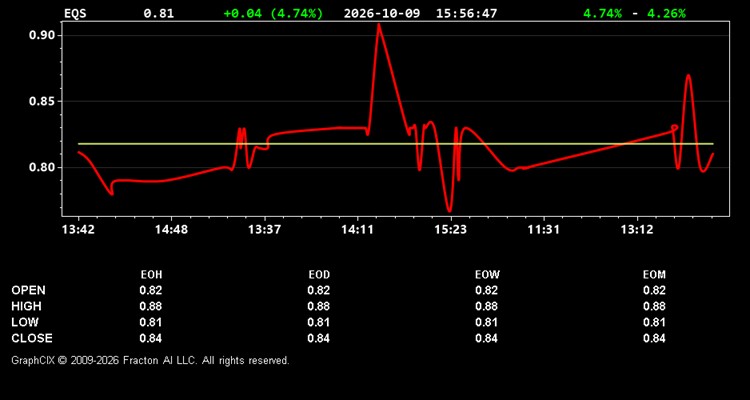Click the LOW value under EOW
Viewport: 750px width, 400px height.
pos(486,322)
